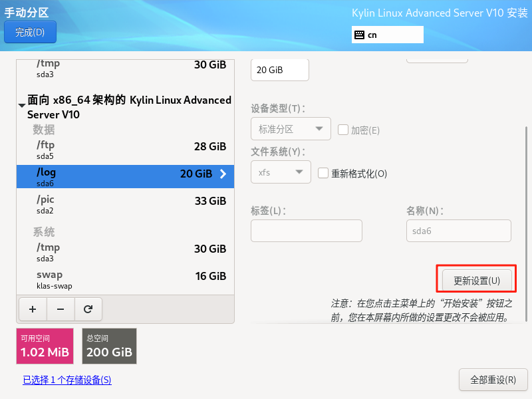Click the 数据 section heading

coord(44,130)
